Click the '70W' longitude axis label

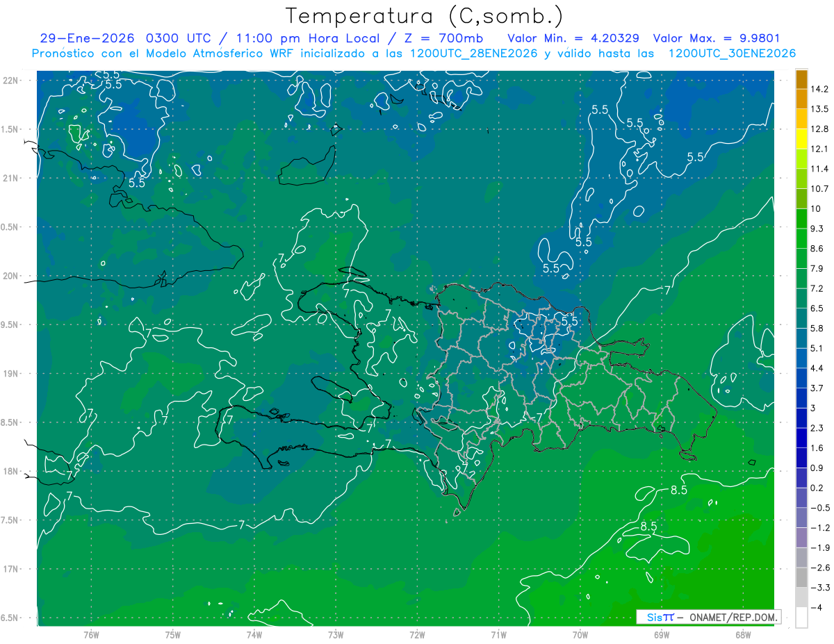pyautogui.click(x=580, y=635)
